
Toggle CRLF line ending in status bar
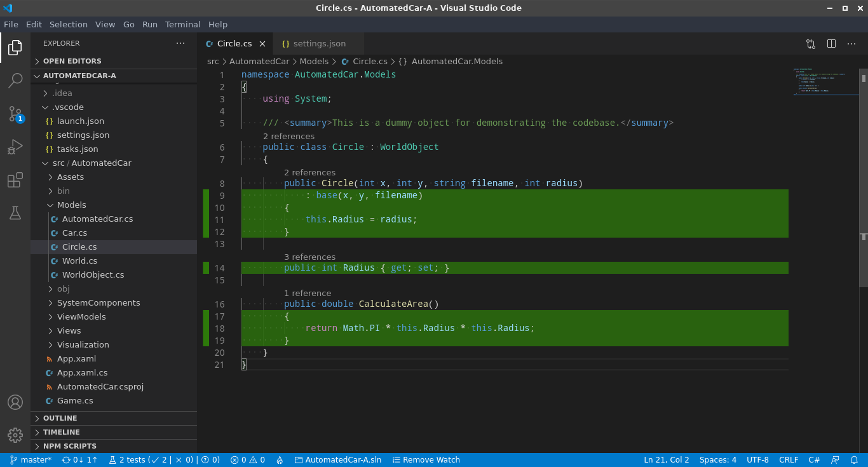click(x=789, y=460)
